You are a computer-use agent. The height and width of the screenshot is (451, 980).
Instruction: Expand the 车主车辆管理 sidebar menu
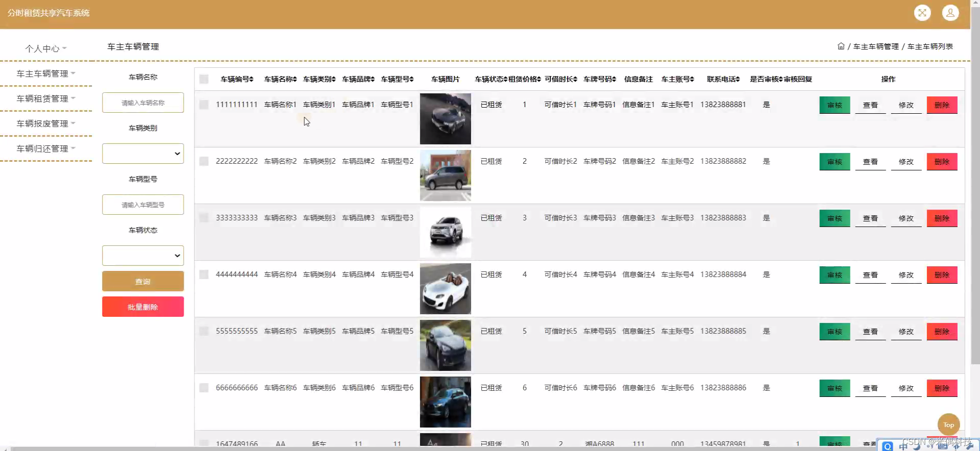46,73
